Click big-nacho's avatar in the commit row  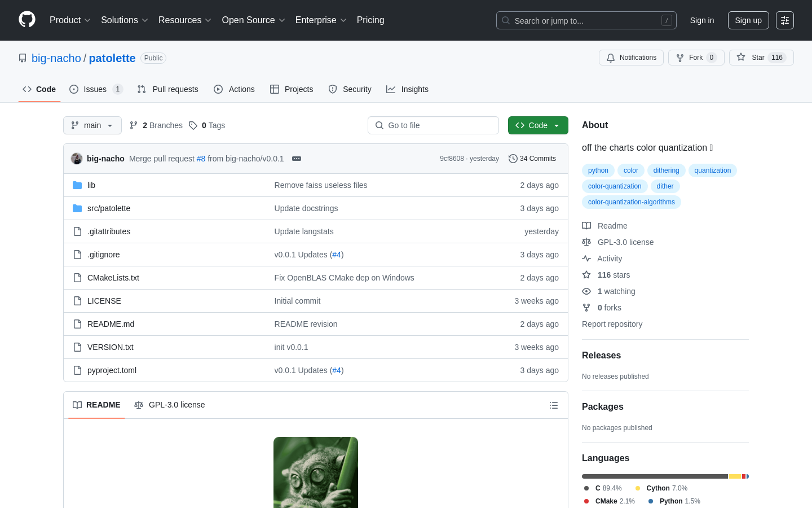[77, 159]
